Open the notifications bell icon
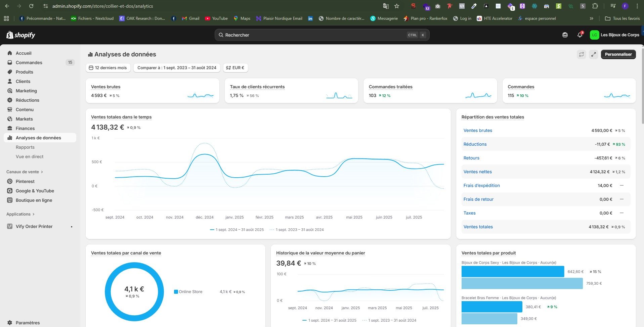This screenshot has height=327, width=644. [580, 35]
